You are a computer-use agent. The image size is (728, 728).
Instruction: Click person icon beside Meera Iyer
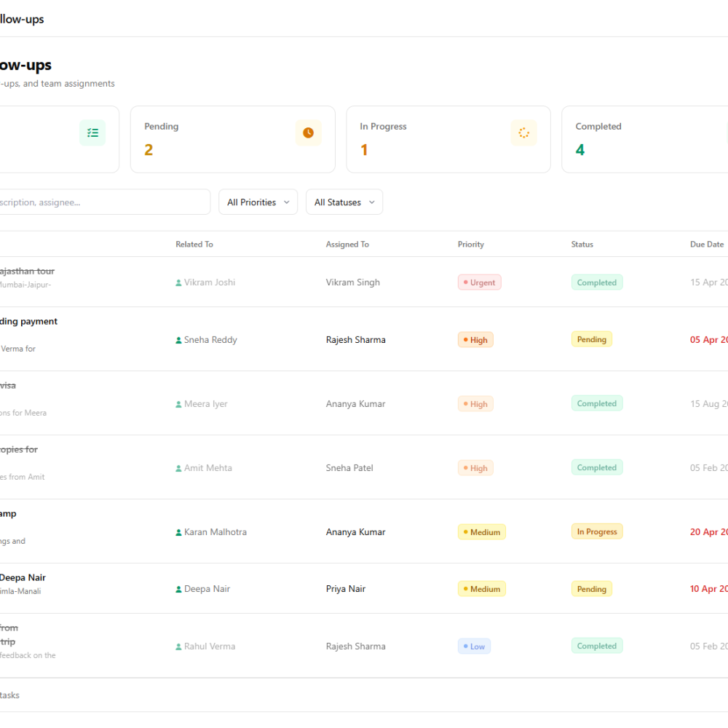tap(178, 404)
